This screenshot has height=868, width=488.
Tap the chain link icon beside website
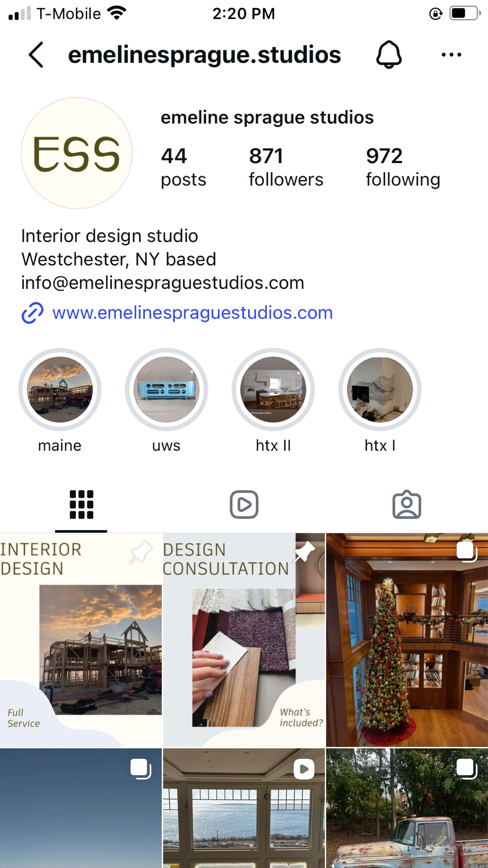pyautogui.click(x=32, y=313)
